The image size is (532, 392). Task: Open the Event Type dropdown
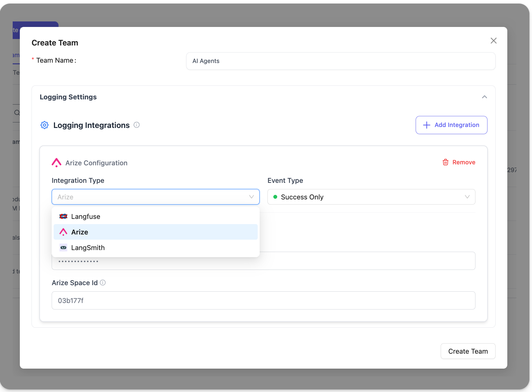click(x=371, y=197)
